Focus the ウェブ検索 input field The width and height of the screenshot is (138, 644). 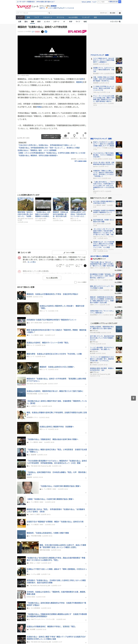pos(103,2)
